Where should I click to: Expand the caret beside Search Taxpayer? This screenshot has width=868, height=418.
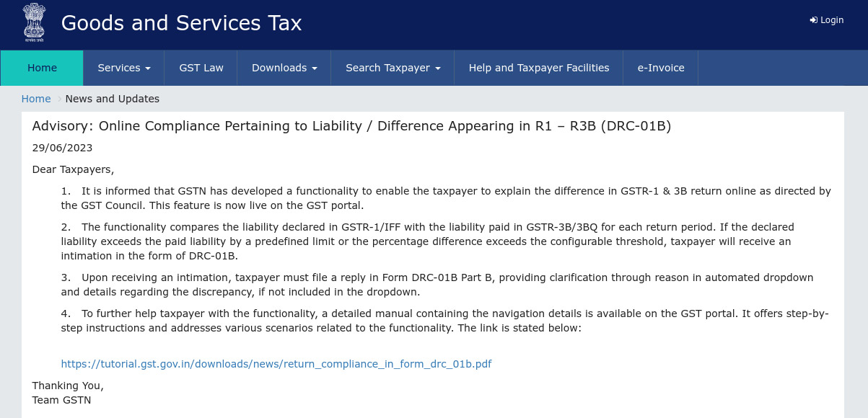438,68
